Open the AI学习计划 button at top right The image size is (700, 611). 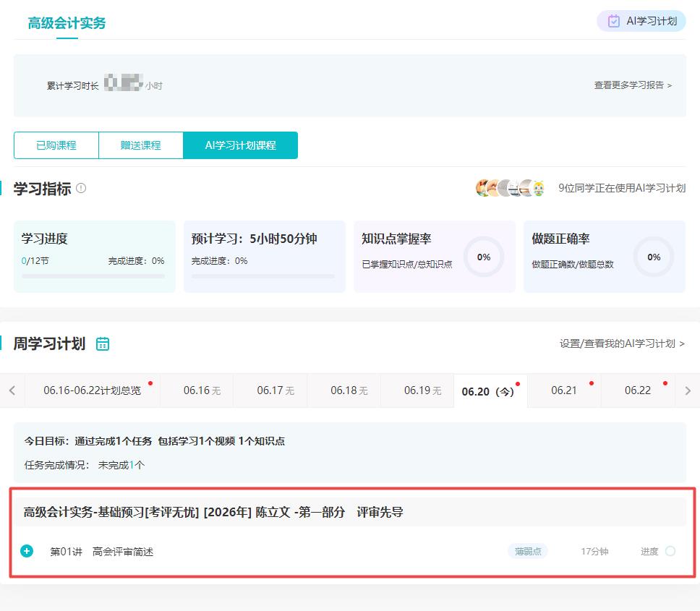tap(641, 21)
